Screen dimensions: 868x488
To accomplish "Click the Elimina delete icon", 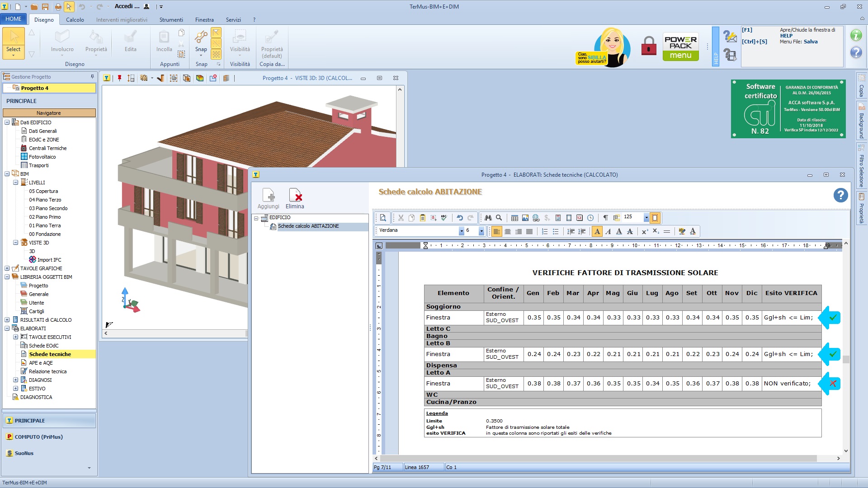I will (x=295, y=195).
